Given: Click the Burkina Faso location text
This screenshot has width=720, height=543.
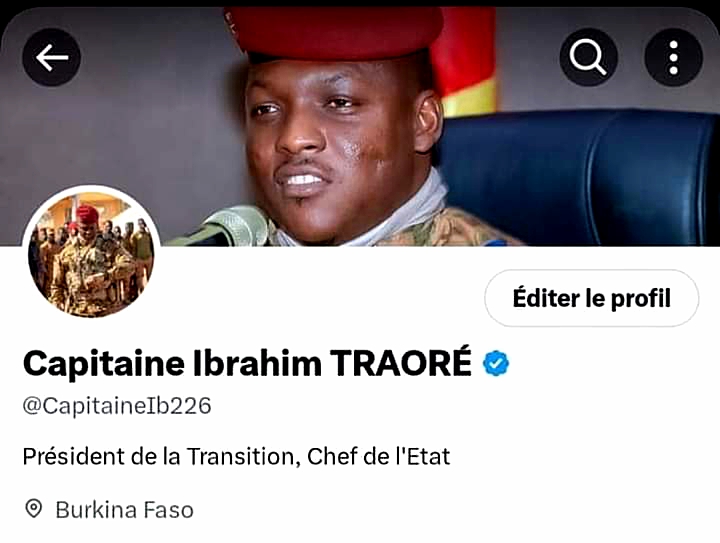Looking at the screenshot, I should pos(124,510).
